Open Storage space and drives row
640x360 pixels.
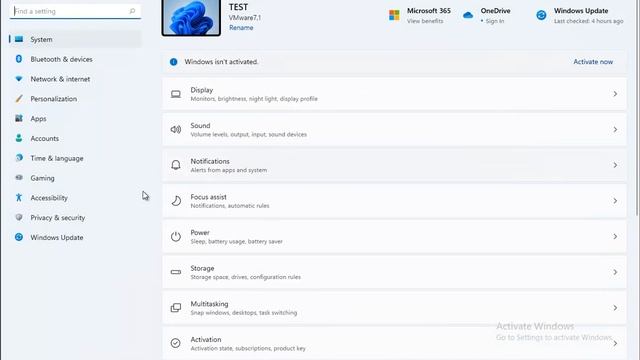tap(394, 272)
